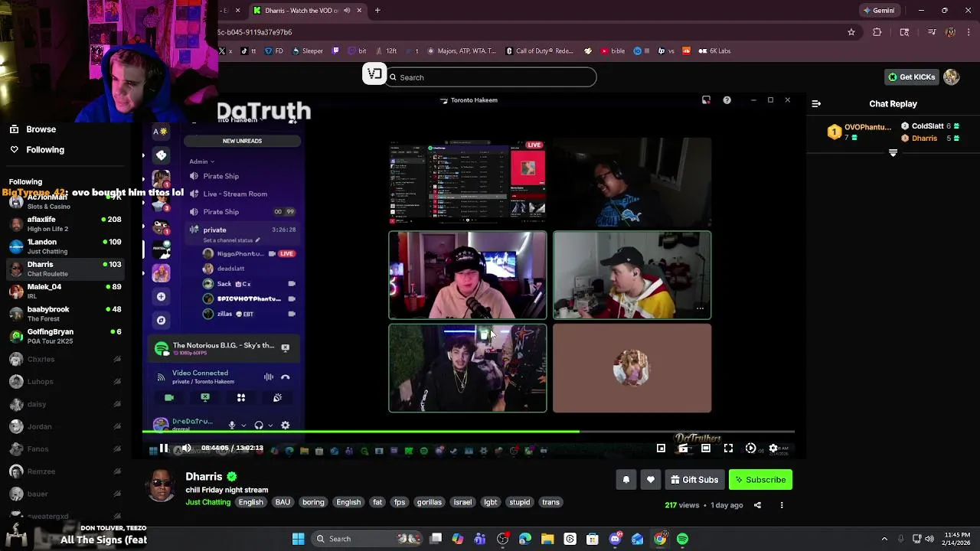The image size is (980, 551).
Task: Collapse the Admin category in Discord
Action: pos(201,161)
